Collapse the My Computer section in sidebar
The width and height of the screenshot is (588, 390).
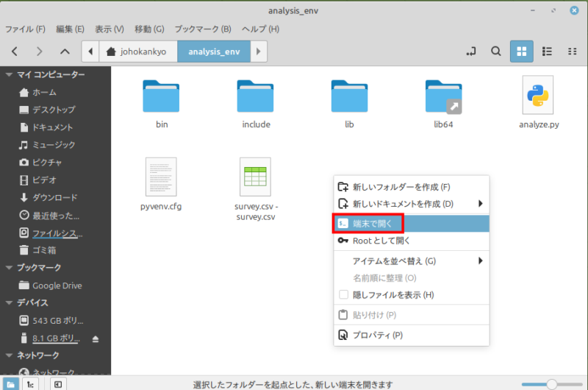pyautogui.click(x=9, y=74)
